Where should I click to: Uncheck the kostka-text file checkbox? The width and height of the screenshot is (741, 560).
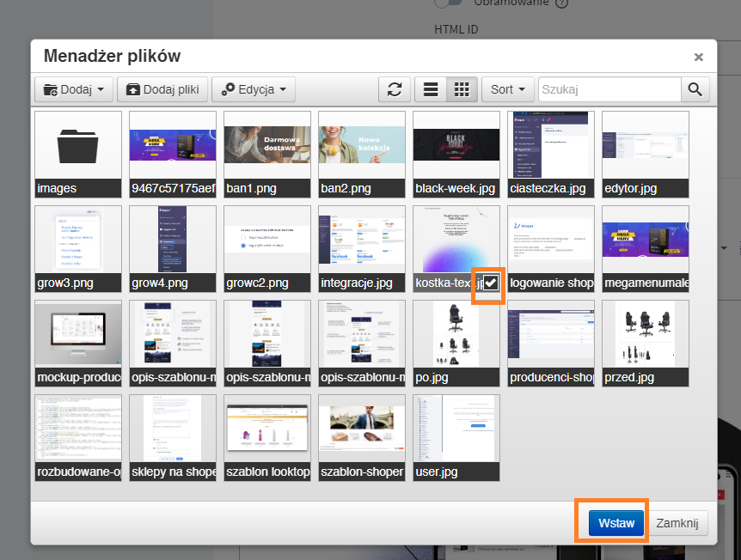pyautogui.click(x=490, y=283)
